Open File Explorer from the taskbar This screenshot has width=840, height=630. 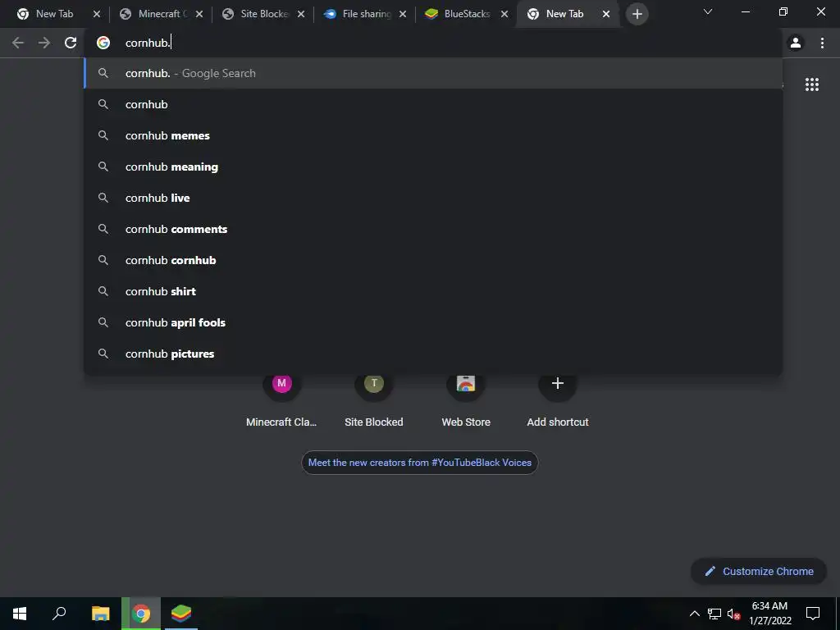100,614
